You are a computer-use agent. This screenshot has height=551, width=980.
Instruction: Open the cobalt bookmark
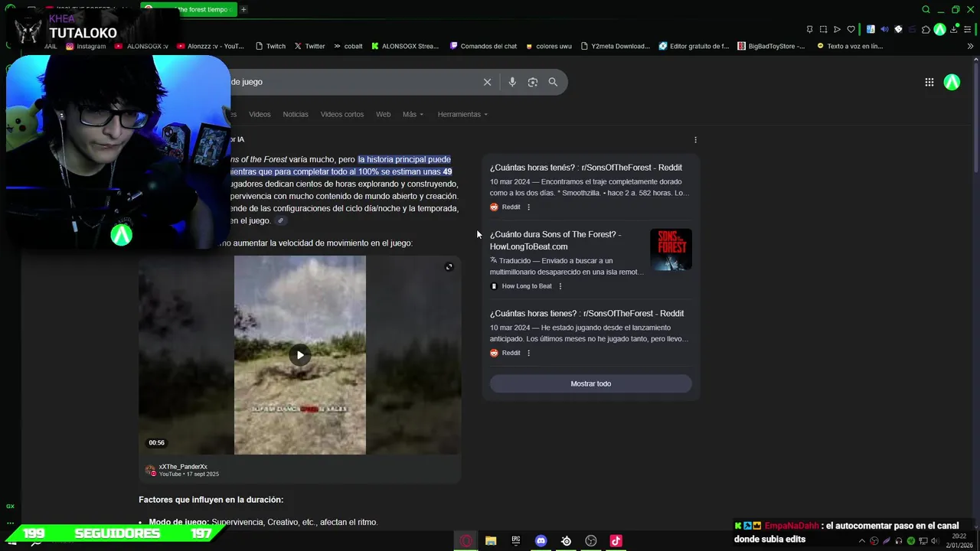(348, 46)
